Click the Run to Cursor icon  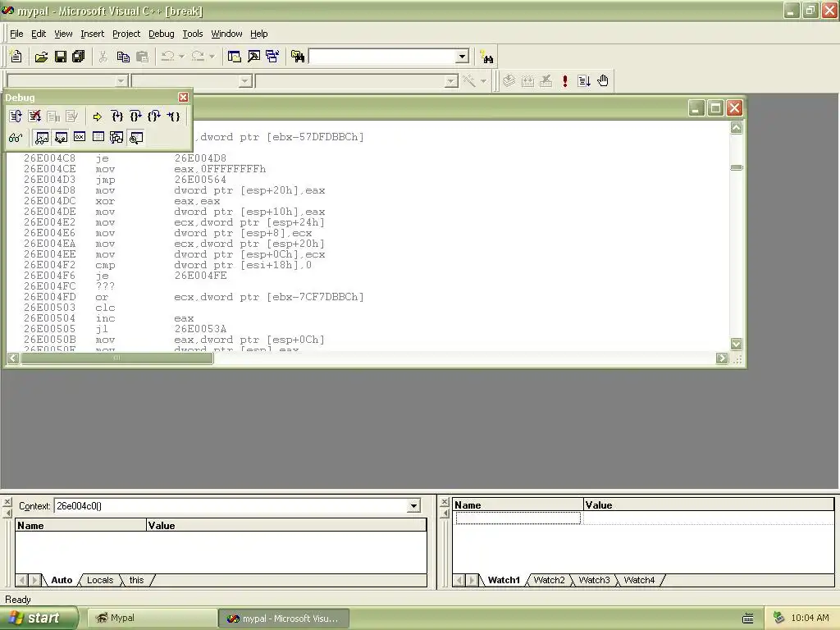tap(174, 116)
